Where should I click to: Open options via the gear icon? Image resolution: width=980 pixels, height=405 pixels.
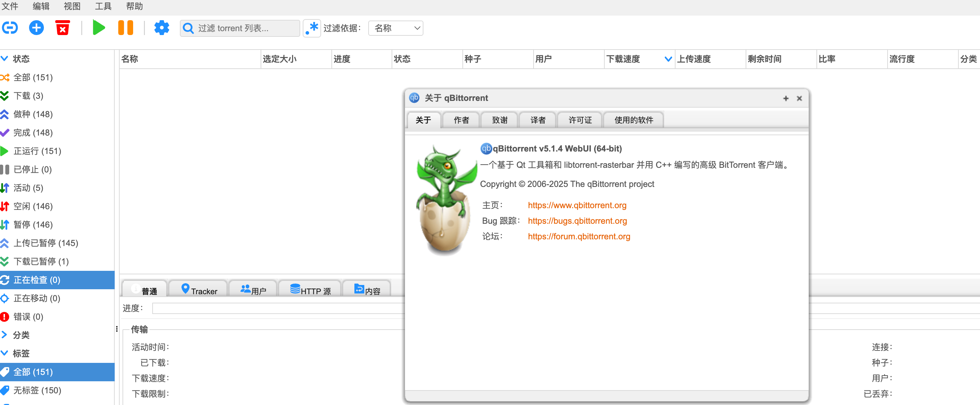pyautogui.click(x=161, y=28)
